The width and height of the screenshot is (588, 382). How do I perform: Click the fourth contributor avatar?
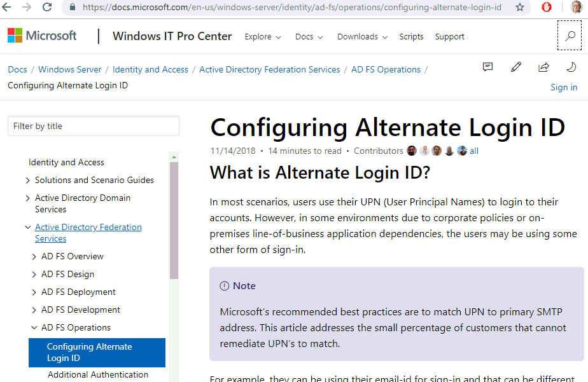tap(449, 151)
